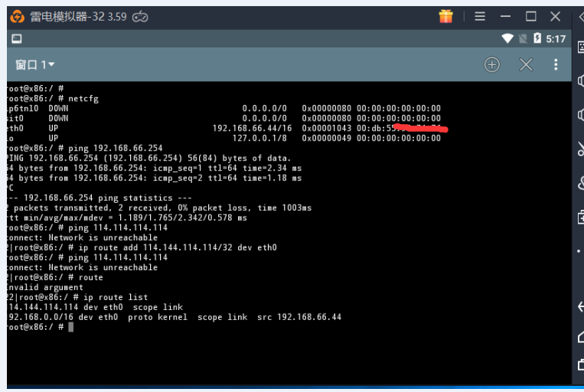Click the 5:17 clock in status bar
The height and width of the screenshot is (392, 584).
coord(556,38)
